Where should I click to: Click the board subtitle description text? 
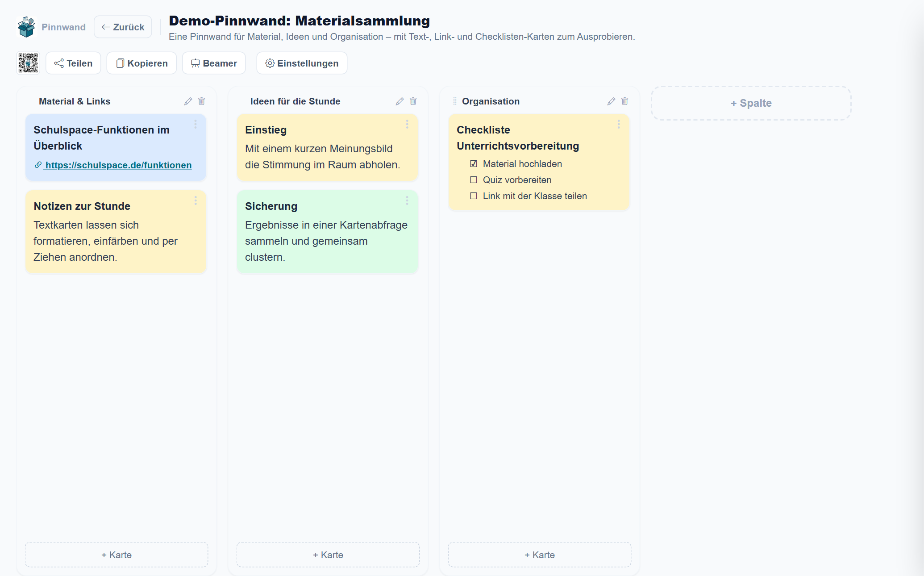tap(402, 37)
